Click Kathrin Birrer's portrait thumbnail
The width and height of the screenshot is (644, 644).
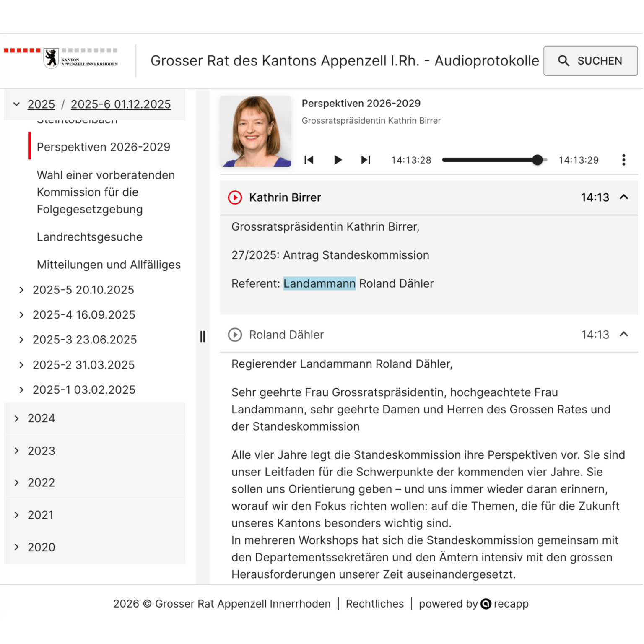(255, 131)
